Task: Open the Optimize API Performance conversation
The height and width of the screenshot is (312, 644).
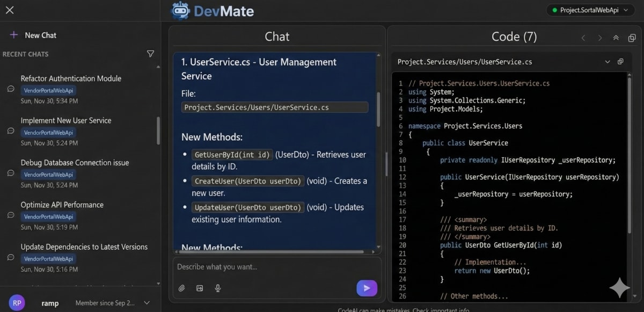Action: coord(62,205)
